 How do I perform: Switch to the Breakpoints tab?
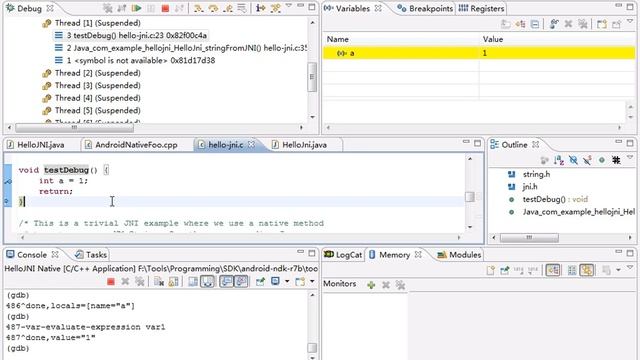coord(425,8)
